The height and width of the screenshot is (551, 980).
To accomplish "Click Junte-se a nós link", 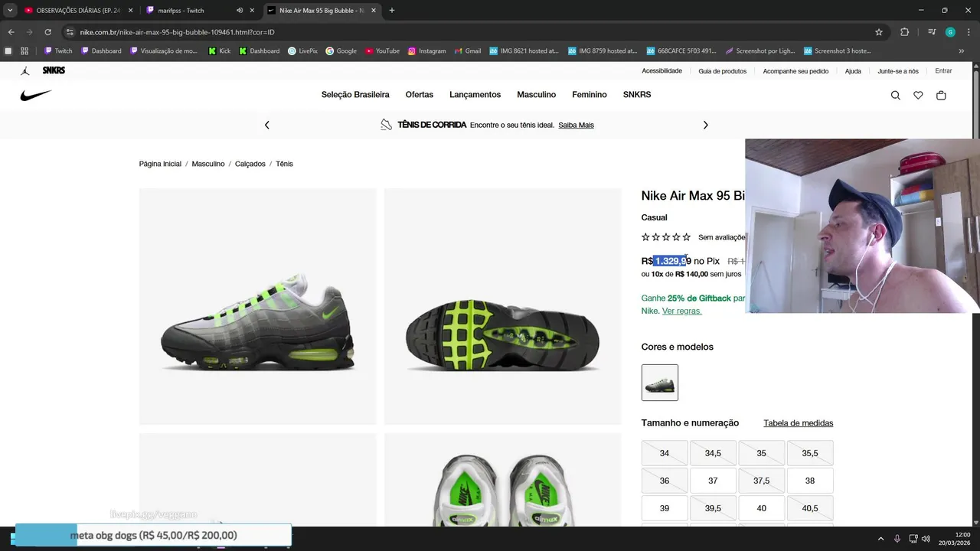I will tap(898, 71).
